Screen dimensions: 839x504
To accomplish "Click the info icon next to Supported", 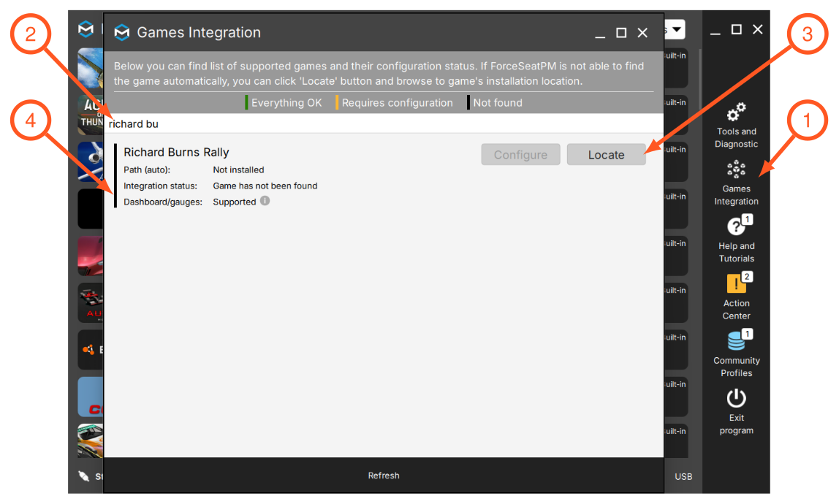I will click(x=265, y=201).
